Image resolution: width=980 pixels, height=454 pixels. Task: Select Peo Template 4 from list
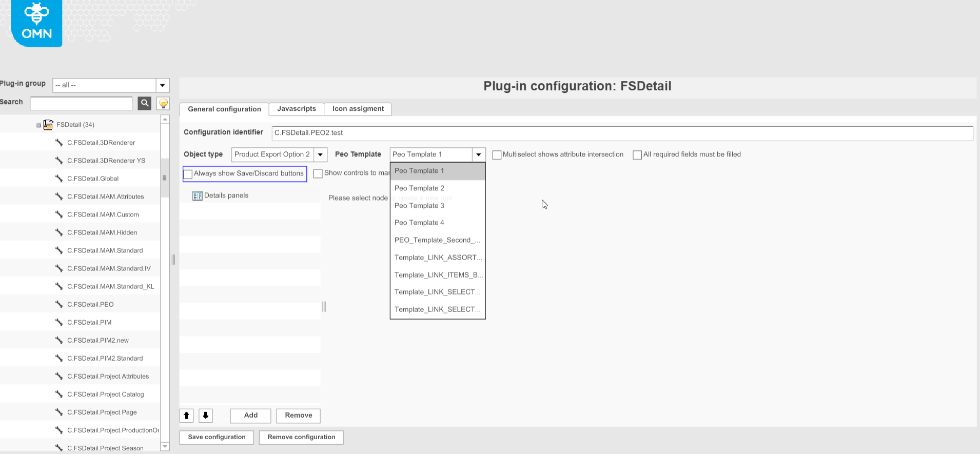coord(438,223)
